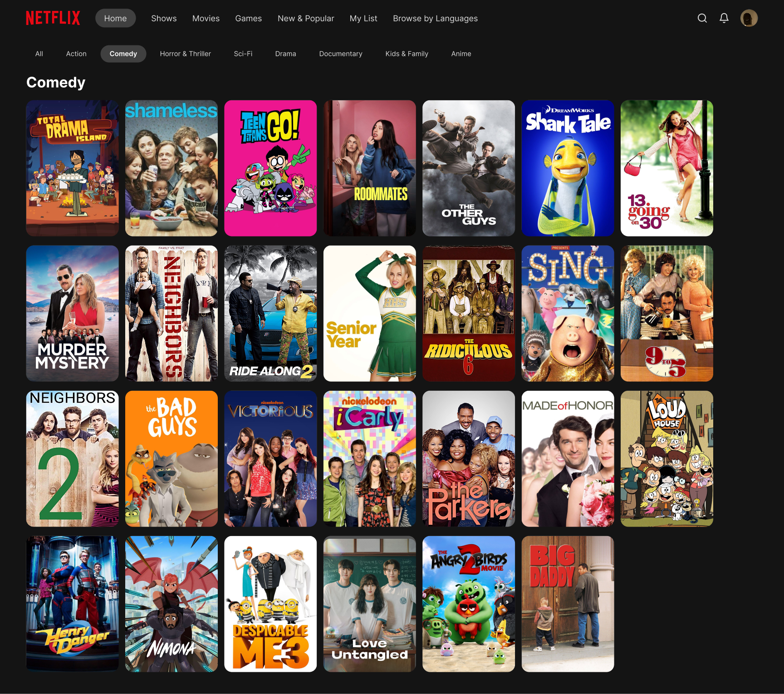Open the Murder Mystery poster
This screenshot has height=694, width=784.
[73, 314]
